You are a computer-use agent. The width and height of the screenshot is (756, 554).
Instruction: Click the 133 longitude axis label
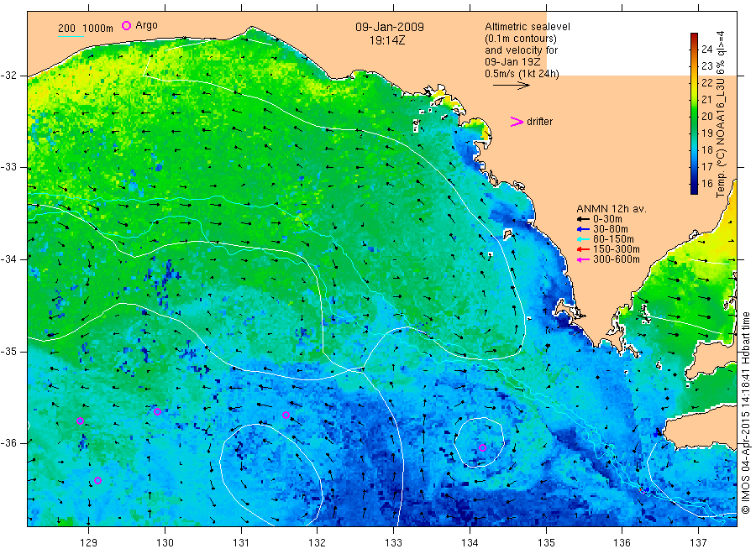(x=393, y=543)
